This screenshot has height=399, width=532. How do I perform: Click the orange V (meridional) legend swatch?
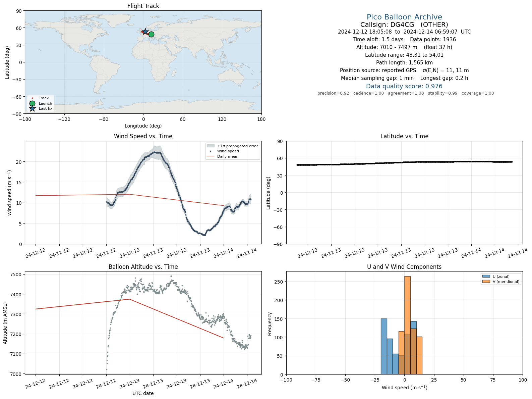486,282
